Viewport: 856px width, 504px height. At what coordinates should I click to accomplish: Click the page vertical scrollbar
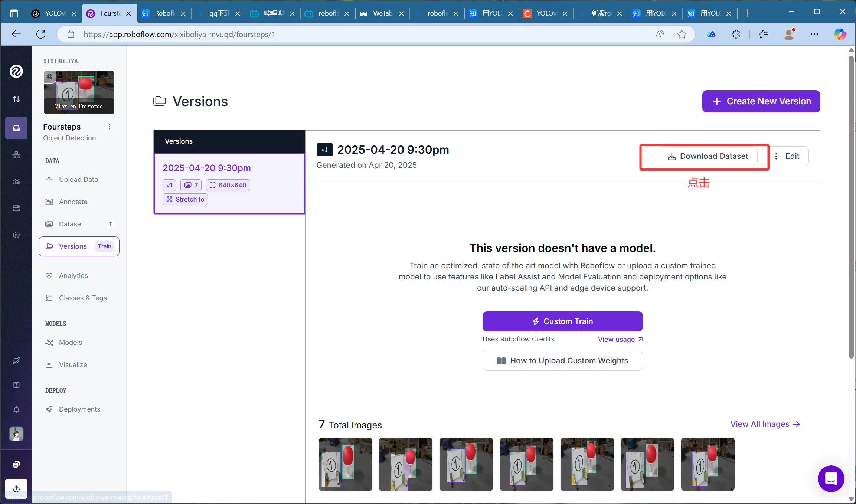click(x=851, y=208)
